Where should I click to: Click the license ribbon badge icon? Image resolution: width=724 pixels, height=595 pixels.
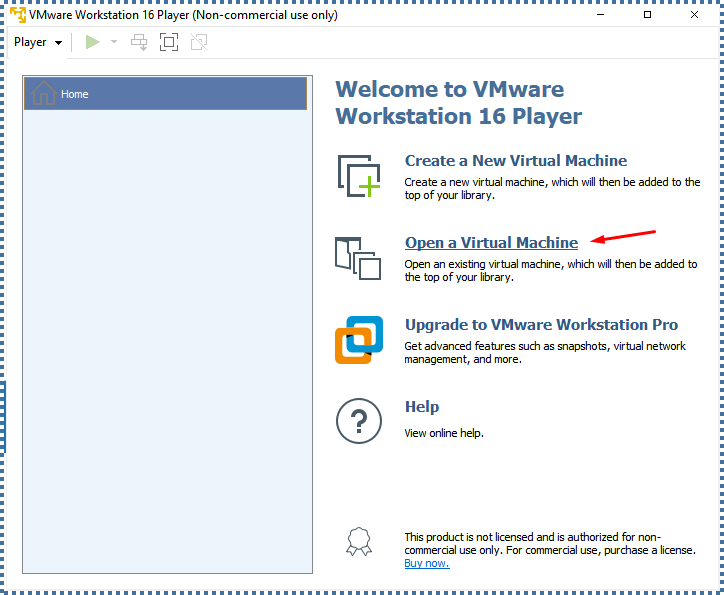[359, 541]
